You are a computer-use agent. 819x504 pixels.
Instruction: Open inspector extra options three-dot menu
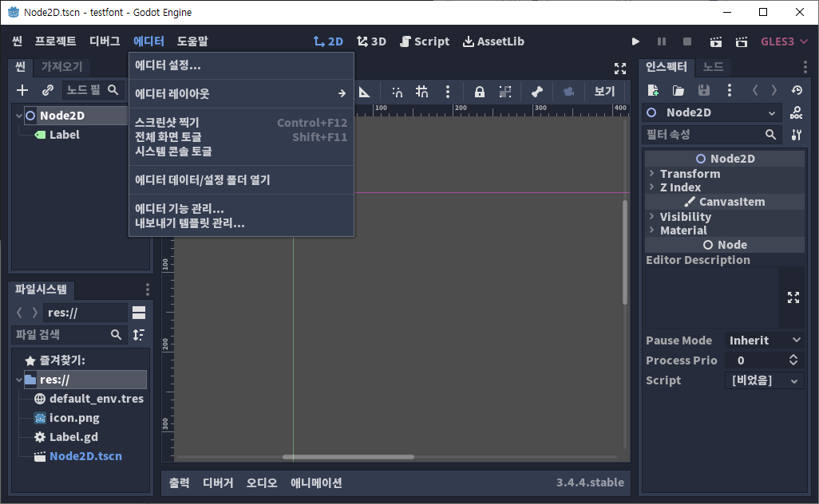pos(730,90)
